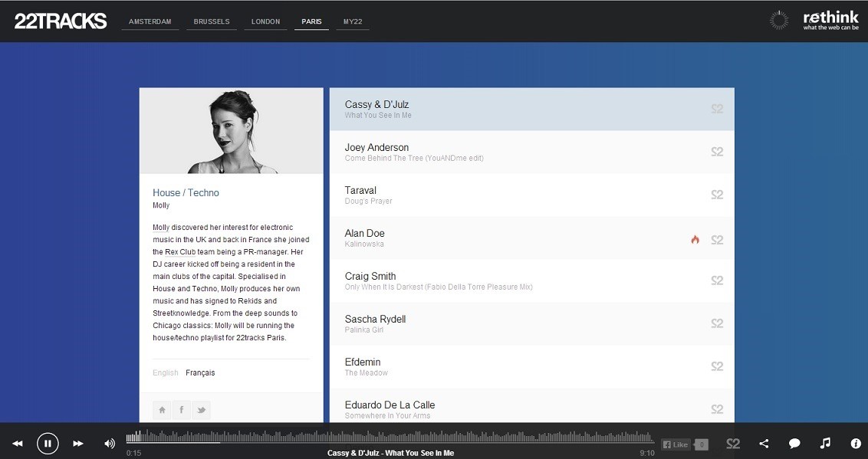Skip to the next track
This screenshot has width=868, height=459.
78,444
